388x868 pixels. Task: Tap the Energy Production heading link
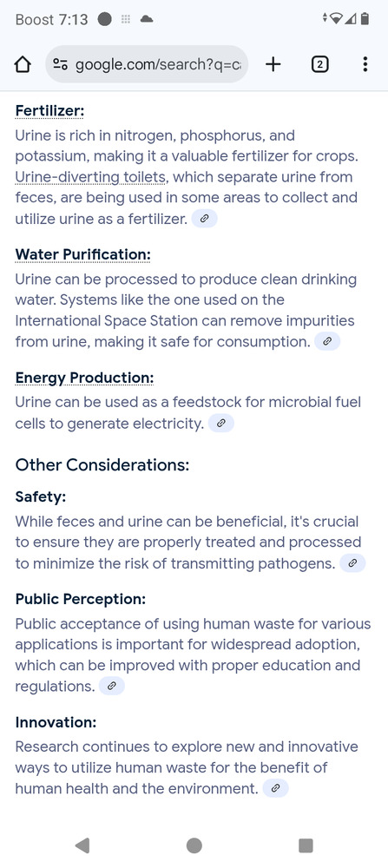point(84,378)
